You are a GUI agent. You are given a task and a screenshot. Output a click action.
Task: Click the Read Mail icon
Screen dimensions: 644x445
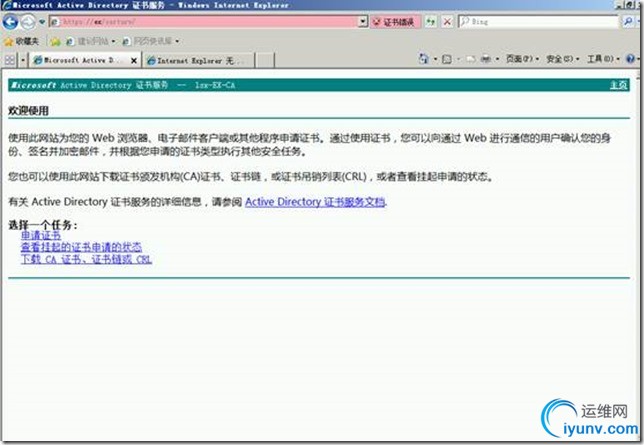pos(471,60)
